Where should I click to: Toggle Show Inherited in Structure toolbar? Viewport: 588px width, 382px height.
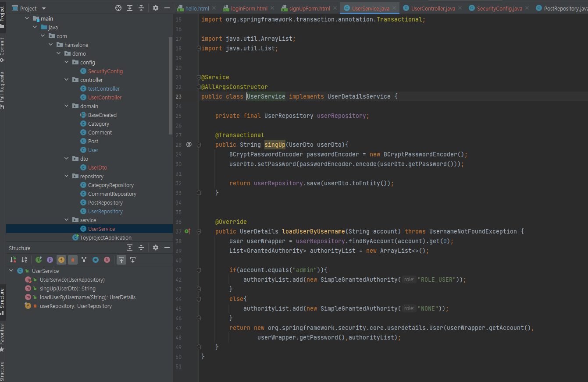pyautogui.click(x=39, y=260)
